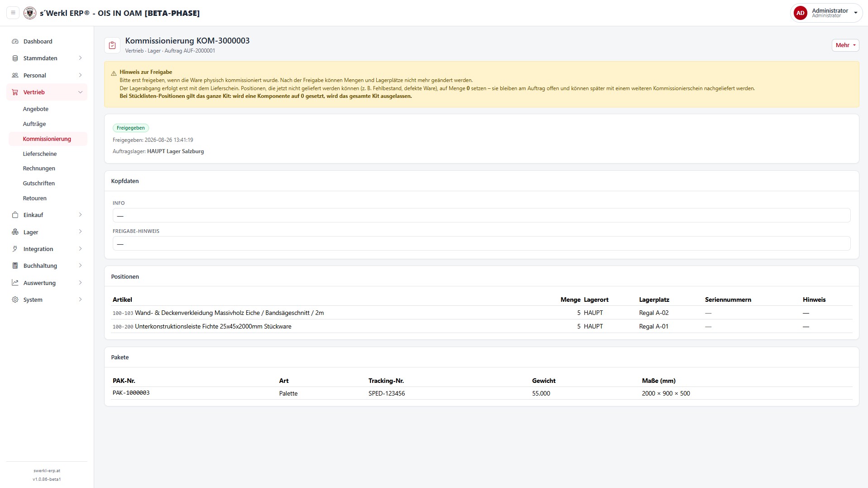This screenshot has width=868, height=488.
Task: Click the warning triangle in the notice
Action: coord(114,73)
